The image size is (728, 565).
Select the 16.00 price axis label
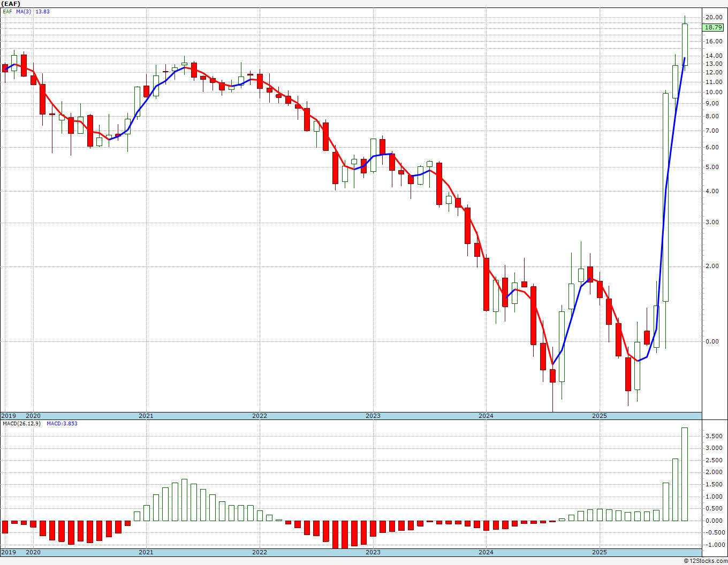[x=714, y=41]
